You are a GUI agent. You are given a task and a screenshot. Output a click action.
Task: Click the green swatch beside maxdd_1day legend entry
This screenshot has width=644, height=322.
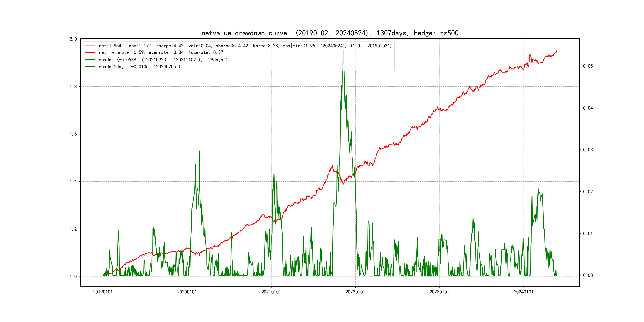tap(90, 67)
